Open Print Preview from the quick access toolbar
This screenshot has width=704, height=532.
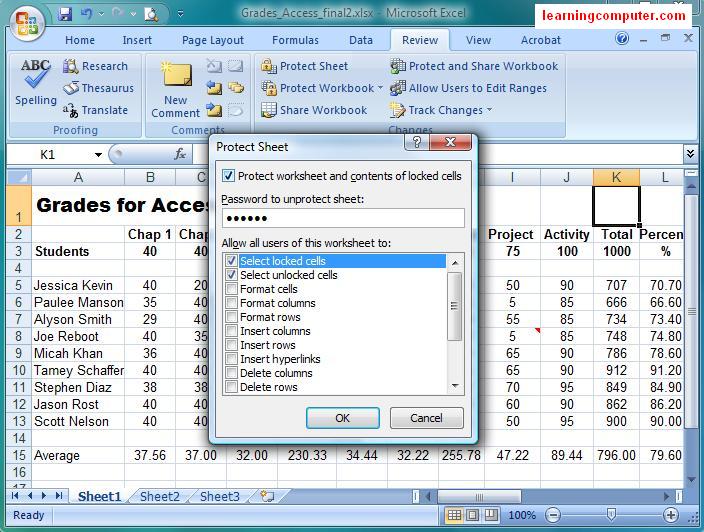[151, 15]
